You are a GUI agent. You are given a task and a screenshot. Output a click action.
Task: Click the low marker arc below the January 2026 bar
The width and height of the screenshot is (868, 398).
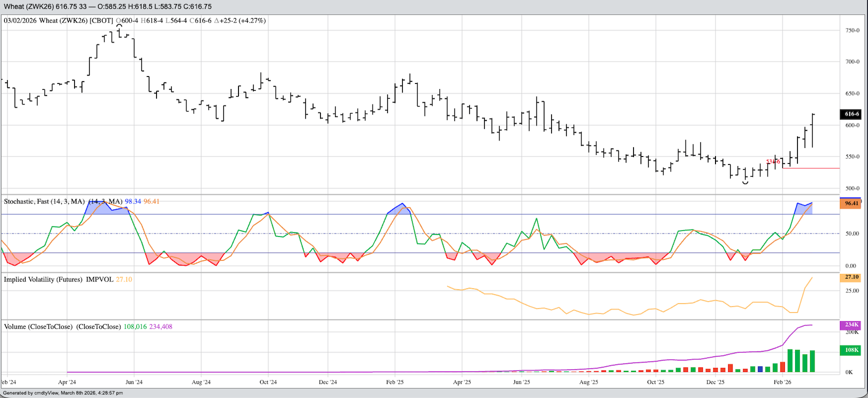745,183
